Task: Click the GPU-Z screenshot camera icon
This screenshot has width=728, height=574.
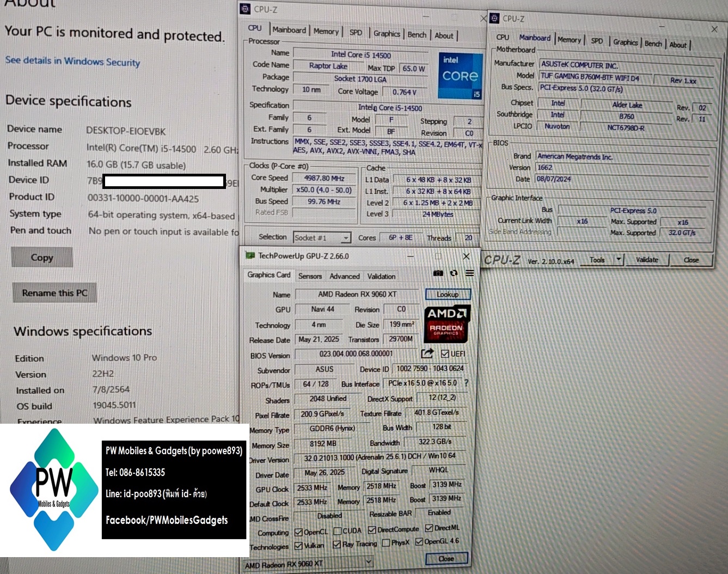Action: pyautogui.click(x=438, y=273)
